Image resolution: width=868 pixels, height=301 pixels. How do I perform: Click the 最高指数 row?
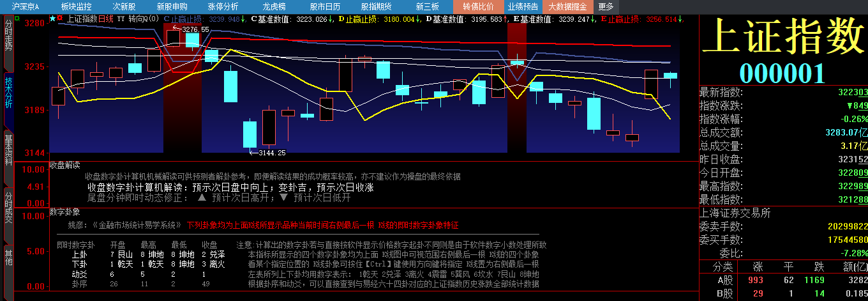pos(783,186)
